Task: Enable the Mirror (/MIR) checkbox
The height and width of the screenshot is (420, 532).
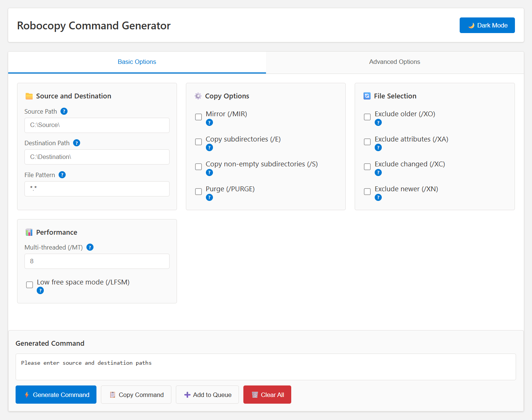Action: point(198,117)
